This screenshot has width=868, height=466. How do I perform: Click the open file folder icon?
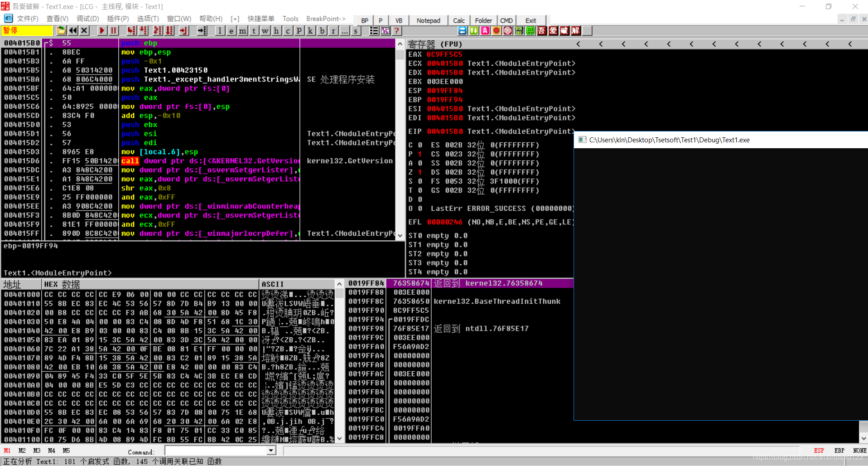click(x=61, y=30)
